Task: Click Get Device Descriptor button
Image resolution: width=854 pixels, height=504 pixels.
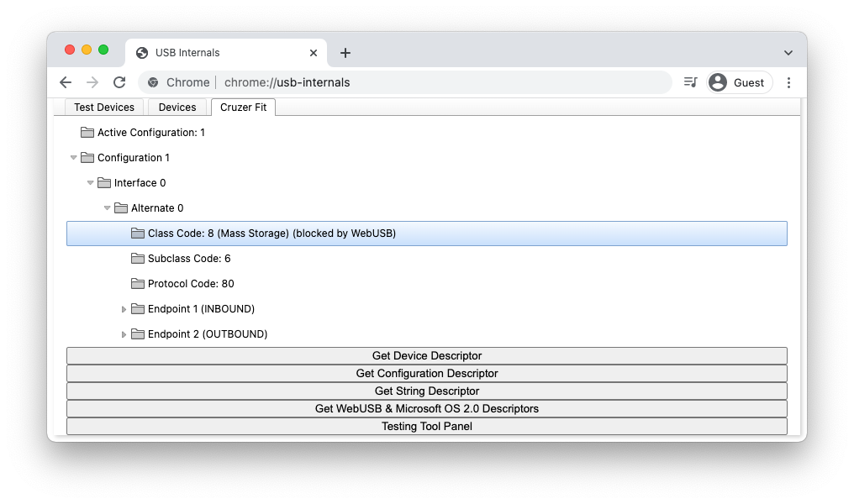Action: [x=427, y=356]
